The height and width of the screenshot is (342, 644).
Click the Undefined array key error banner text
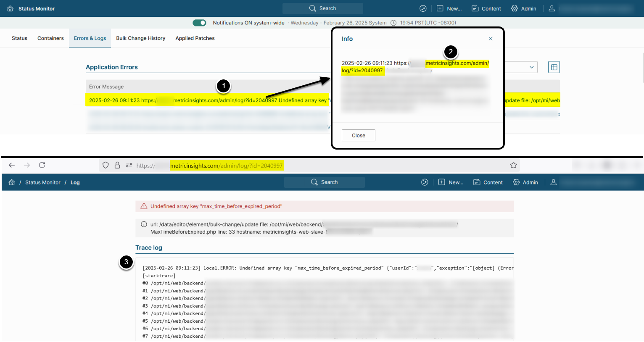[x=216, y=206]
